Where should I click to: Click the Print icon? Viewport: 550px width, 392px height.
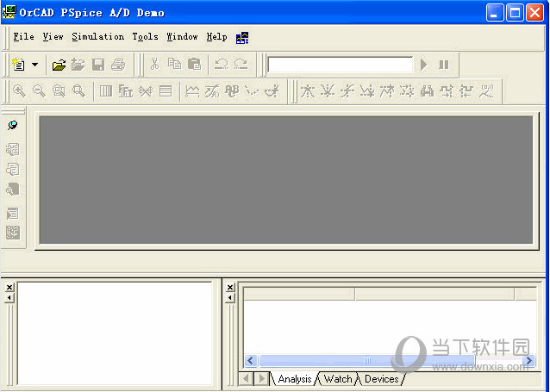click(118, 65)
